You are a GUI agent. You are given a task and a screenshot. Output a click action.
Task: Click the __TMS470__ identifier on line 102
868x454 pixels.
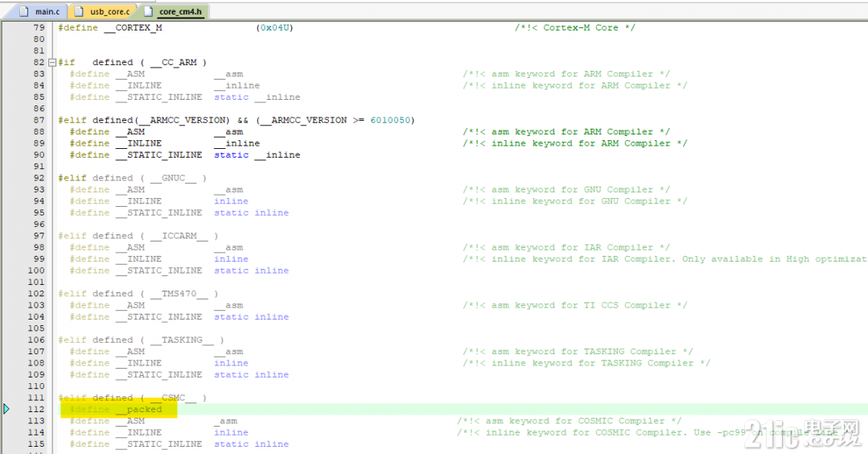(x=179, y=294)
